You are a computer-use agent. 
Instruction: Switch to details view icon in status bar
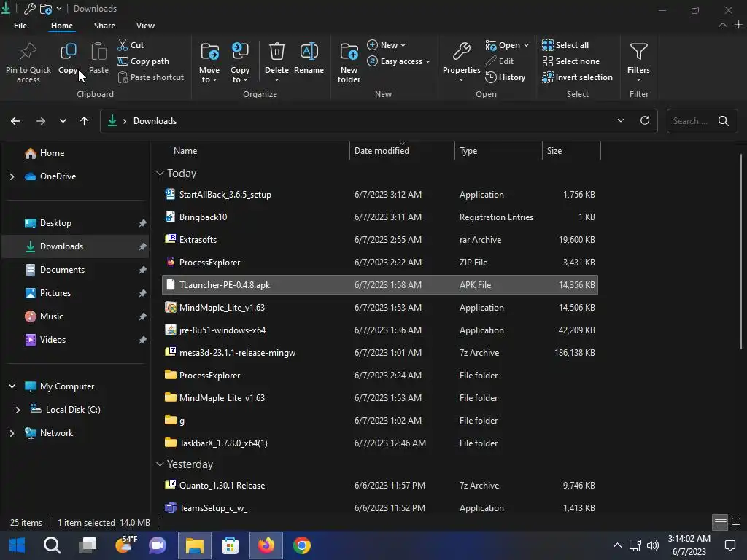pos(720,522)
